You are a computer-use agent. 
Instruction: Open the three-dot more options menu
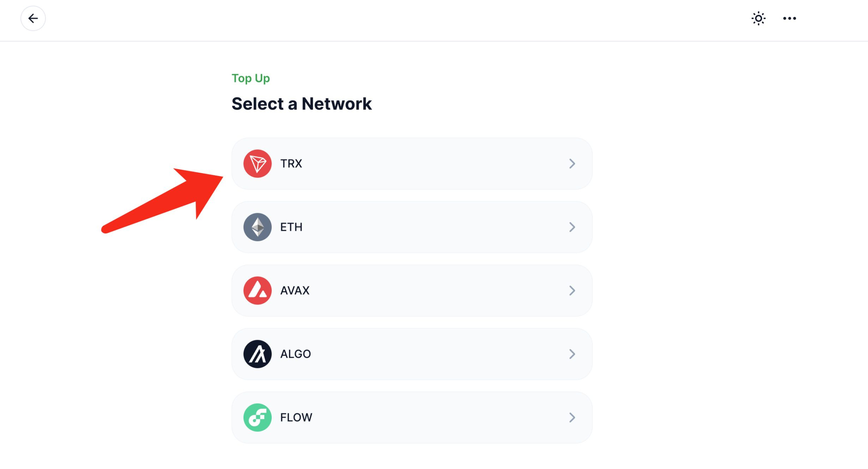[789, 18]
